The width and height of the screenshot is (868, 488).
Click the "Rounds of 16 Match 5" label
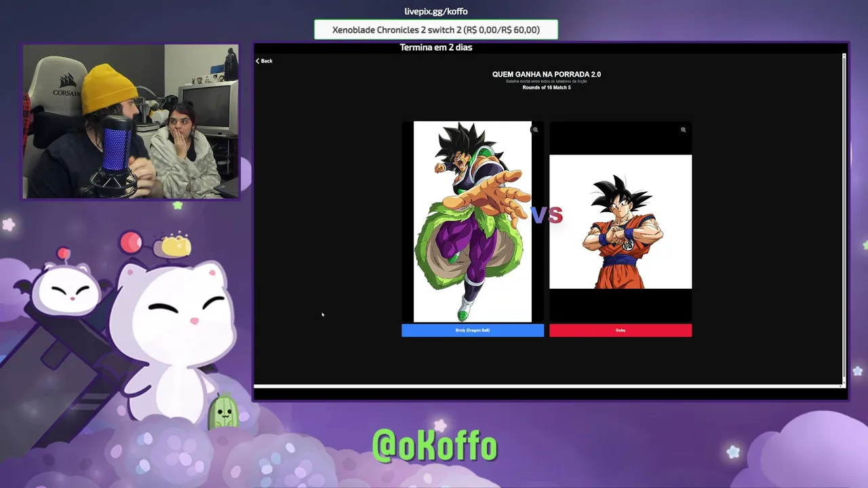pyautogui.click(x=547, y=87)
